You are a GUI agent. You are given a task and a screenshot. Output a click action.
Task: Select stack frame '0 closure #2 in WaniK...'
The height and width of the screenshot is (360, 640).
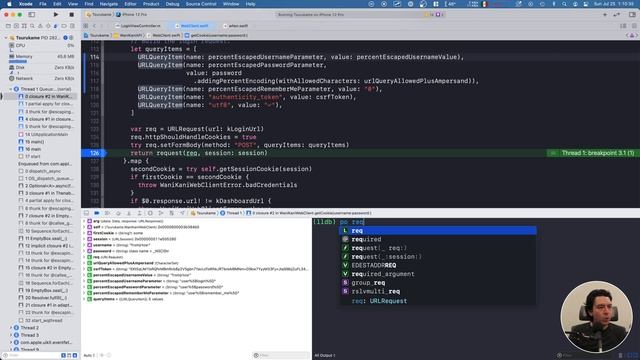(x=45, y=97)
